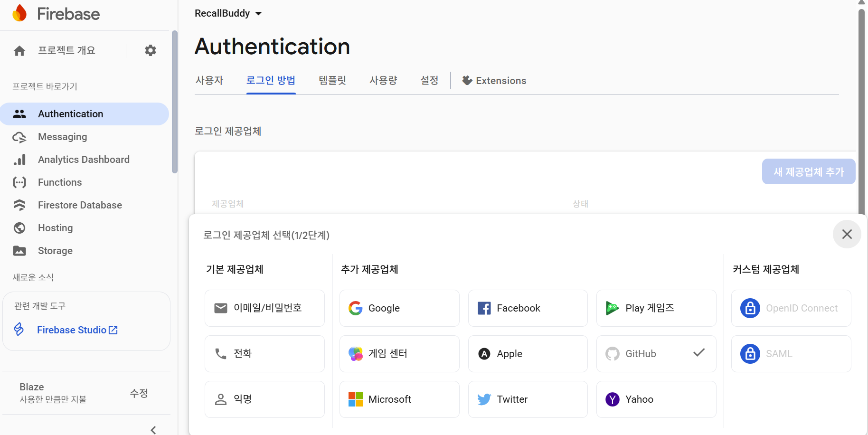
Task: Click the Firebase Studio logo icon
Action: coord(19,329)
